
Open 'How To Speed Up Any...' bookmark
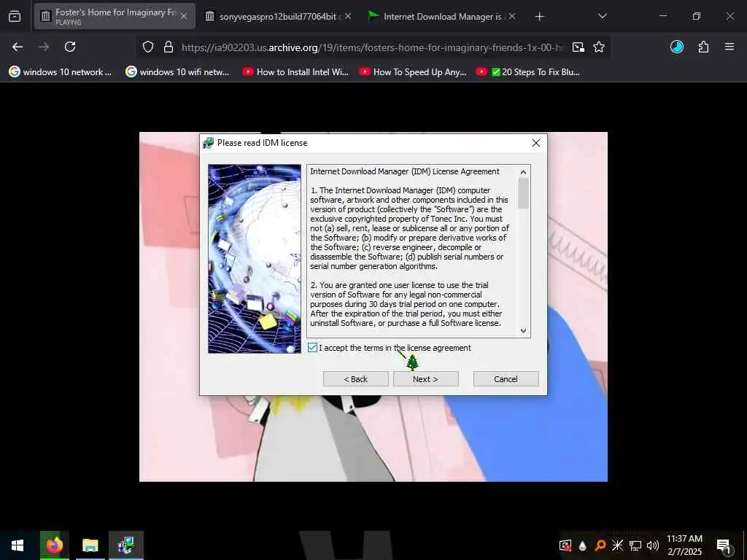(x=413, y=72)
